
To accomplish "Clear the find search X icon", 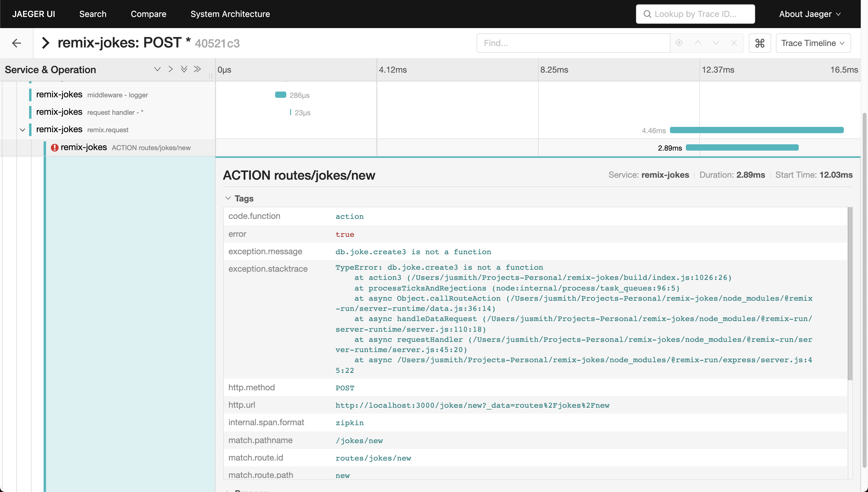I will click(734, 43).
